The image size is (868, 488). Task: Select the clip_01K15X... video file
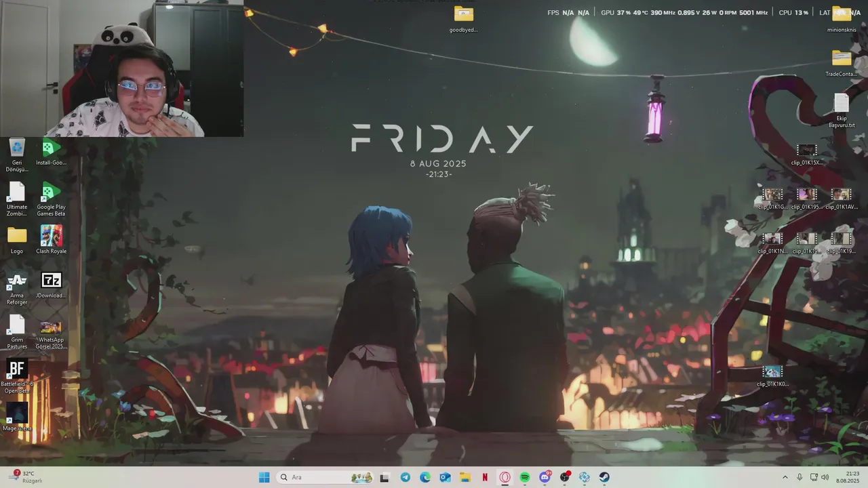click(806, 155)
